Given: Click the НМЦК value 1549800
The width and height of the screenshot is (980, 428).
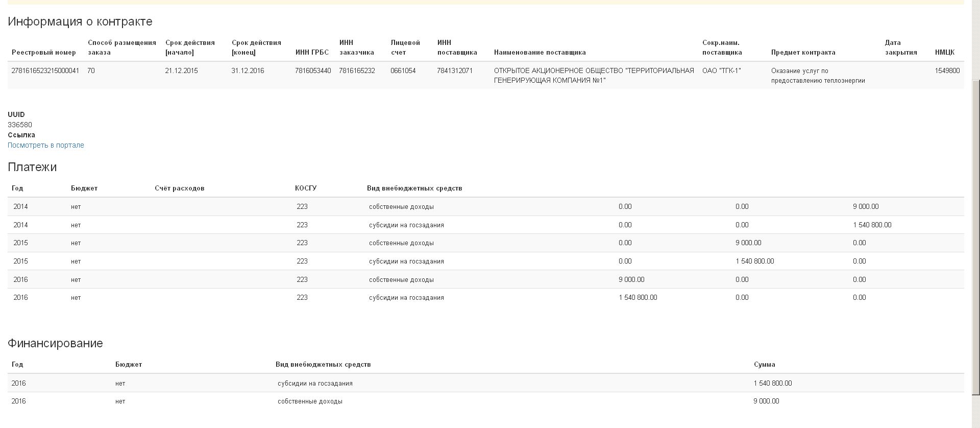Looking at the screenshot, I should [x=947, y=71].
